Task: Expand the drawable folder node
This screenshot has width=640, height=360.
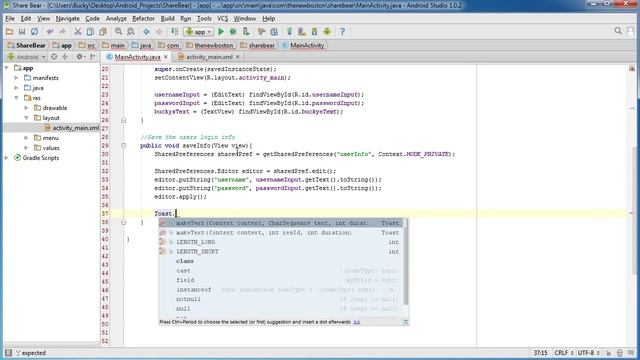Action: pos(27,108)
